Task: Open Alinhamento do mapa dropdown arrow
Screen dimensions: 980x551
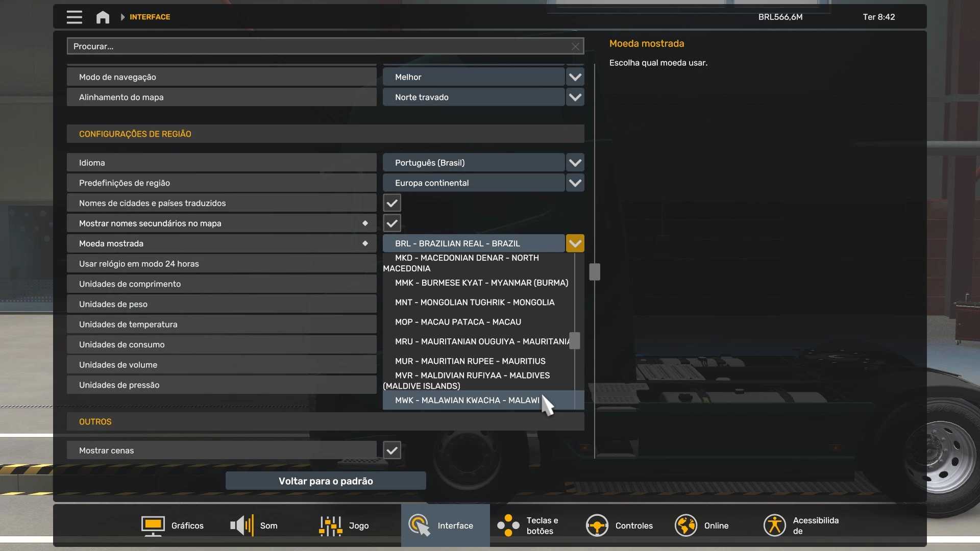Action: pyautogui.click(x=575, y=97)
